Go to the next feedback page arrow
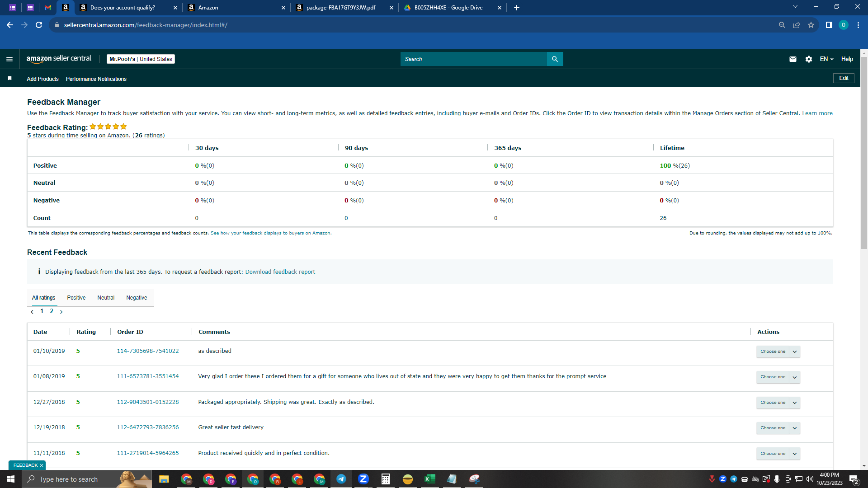The width and height of the screenshot is (868, 488). pos(61,312)
